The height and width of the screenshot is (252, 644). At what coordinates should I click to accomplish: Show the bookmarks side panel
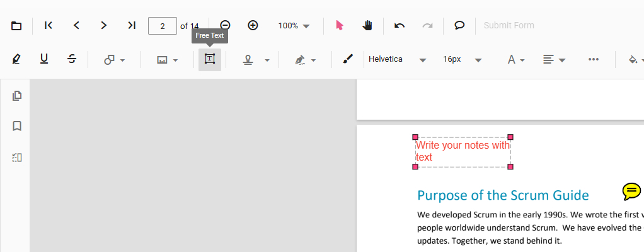point(17,126)
